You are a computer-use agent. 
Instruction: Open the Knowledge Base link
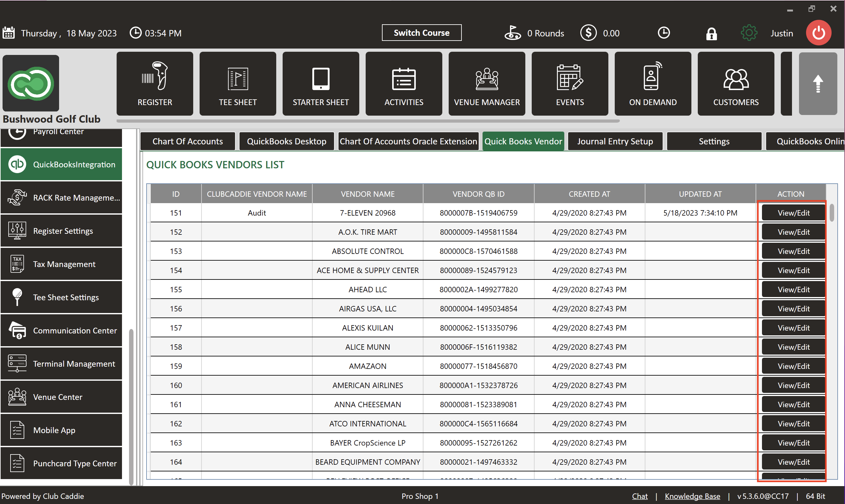(692, 496)
